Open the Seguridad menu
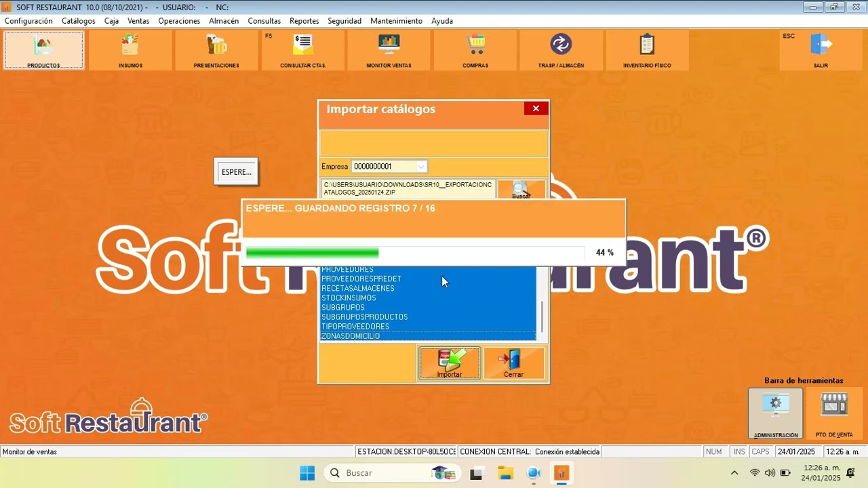This screenshot has width=868, height=488. coord(344,21)
